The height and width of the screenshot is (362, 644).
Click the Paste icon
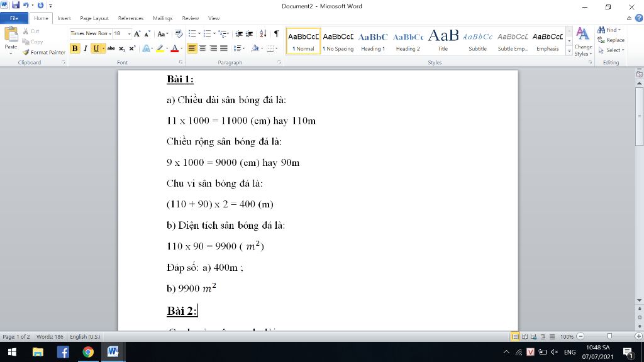[x=11, y=35]
